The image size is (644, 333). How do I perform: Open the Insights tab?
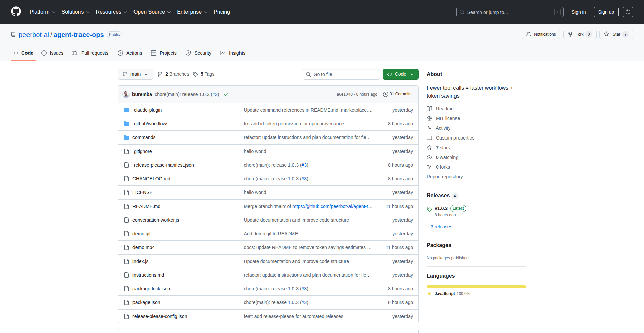(233, 53)
